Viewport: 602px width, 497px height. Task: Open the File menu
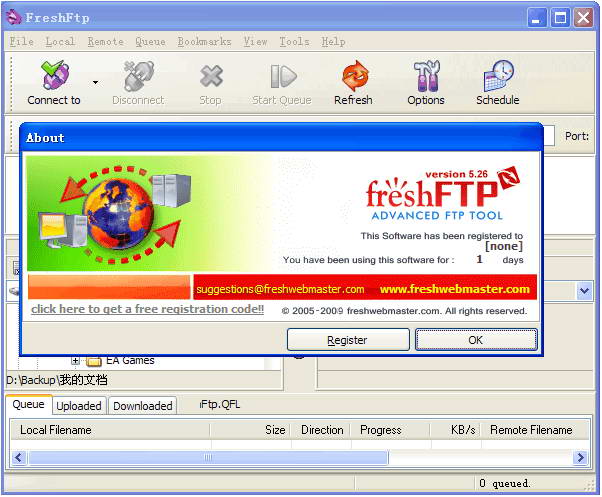22,41
